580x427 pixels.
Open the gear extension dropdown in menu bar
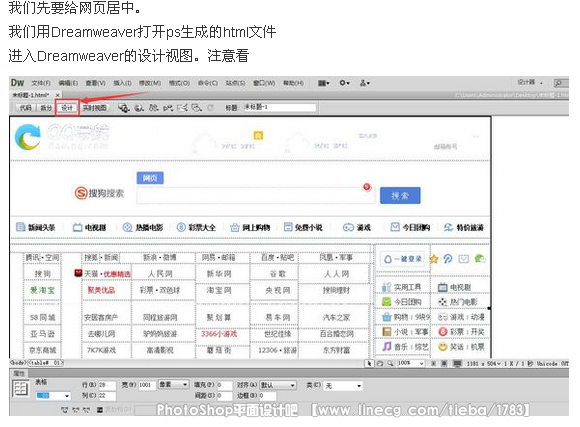[x=344, y=83]
